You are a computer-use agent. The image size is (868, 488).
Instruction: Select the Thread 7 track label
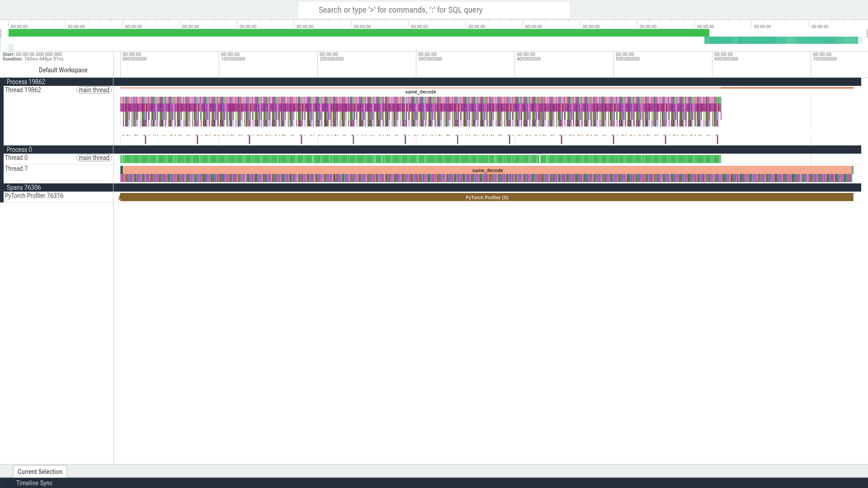pyautogui.click(x=16, y=169)
